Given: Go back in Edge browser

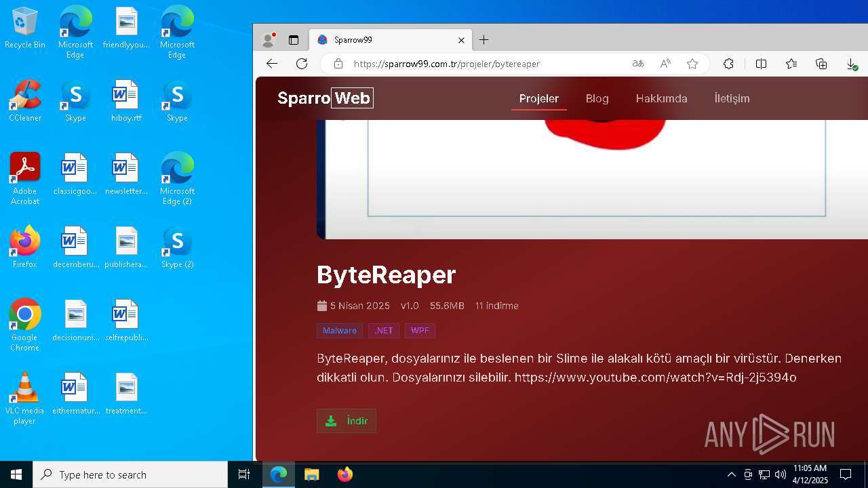Looking at the screenshot, I should pos(272,64).
